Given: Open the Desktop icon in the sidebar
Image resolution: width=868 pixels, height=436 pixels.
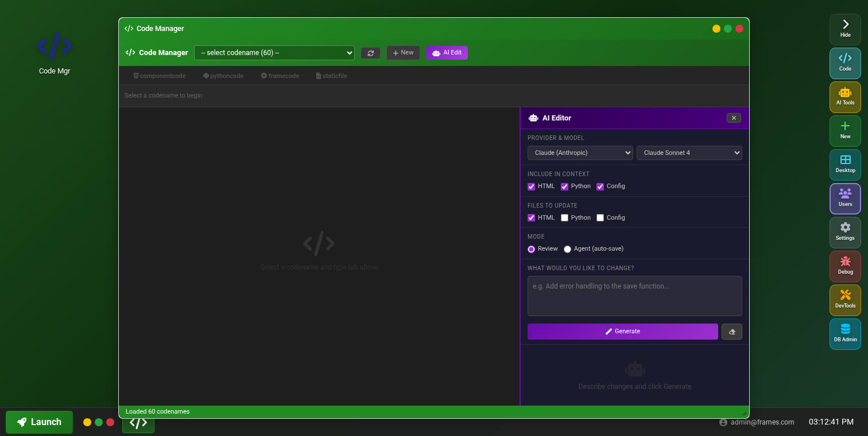Looking at the screenshot, I should (845, 165).
